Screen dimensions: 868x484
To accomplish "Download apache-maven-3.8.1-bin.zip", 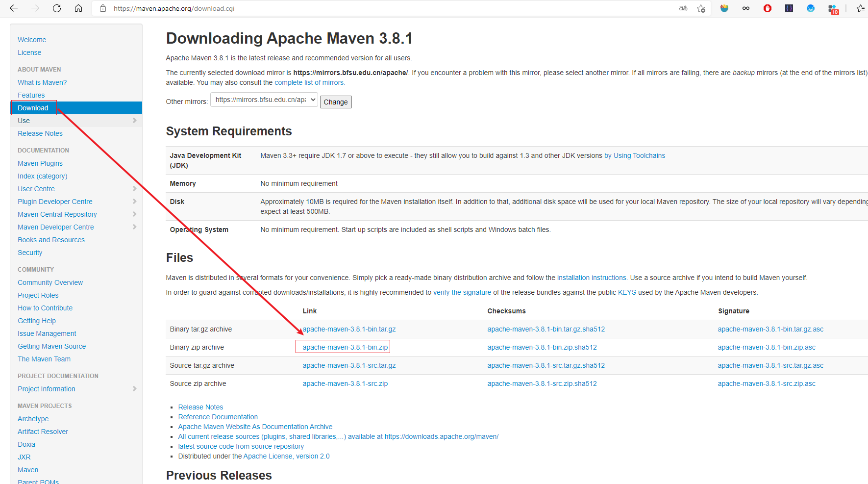I will [345, 347].
